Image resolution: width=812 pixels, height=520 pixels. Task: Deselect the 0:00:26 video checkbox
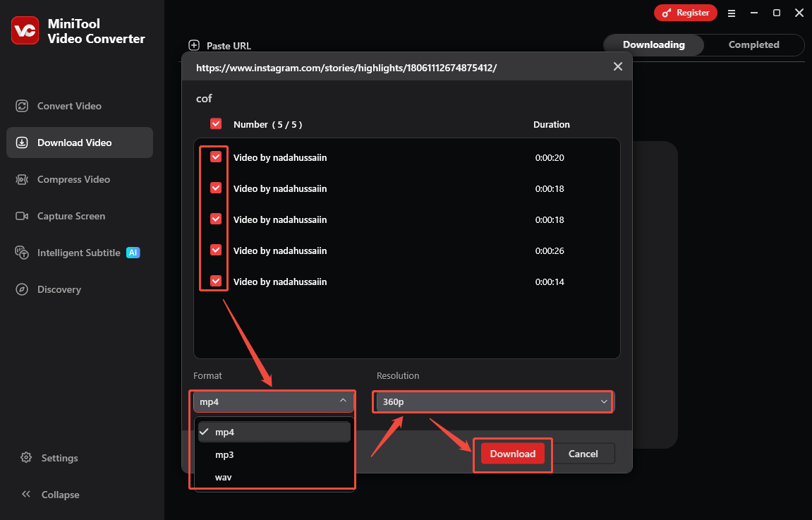click(214, 250)
